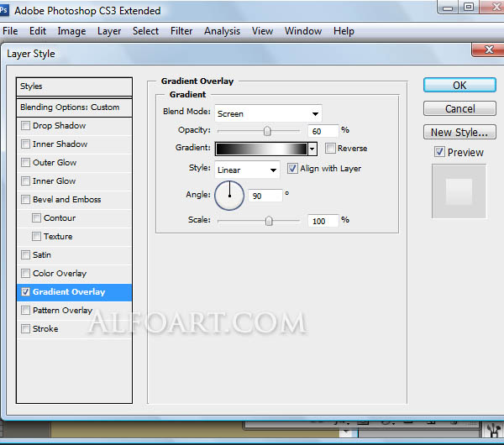Open the Help menu
Image resolution: width=504 pixels, height=445 pixels.
344,31
